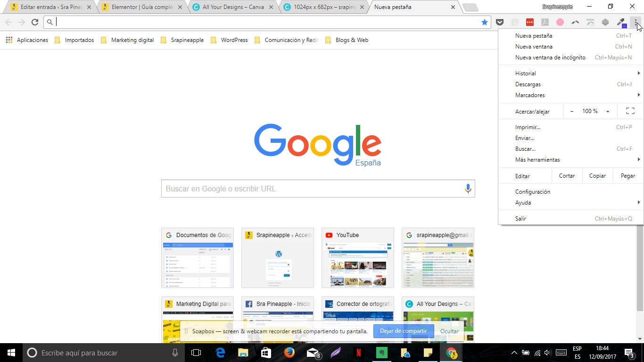Open the Comunicación y Reda bookmarks folder
This screenshot has height=362, width=644.
point(286,40)
